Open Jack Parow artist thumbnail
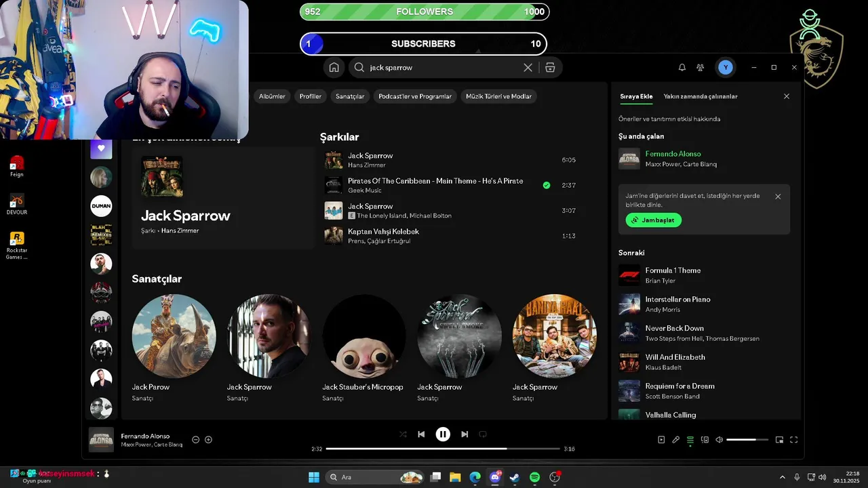 174,335
